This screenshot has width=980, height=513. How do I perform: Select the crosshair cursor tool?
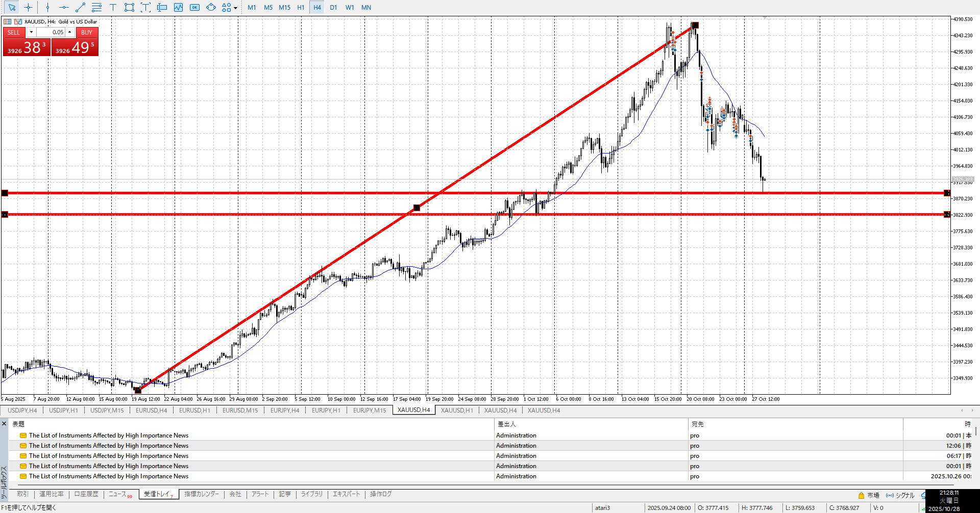coord(28,8)
